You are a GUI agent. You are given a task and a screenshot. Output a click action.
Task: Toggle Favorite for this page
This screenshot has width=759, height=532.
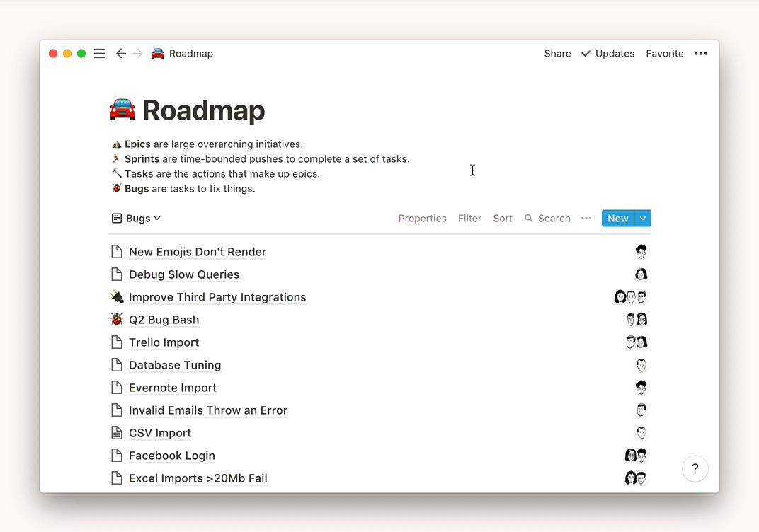tap(664, 54)
